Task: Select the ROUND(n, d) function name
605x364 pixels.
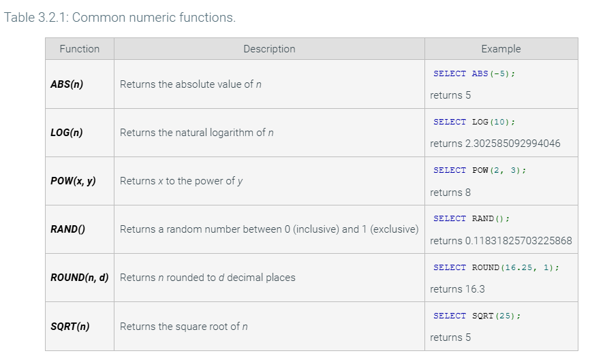Action: (x=79, y=278)
